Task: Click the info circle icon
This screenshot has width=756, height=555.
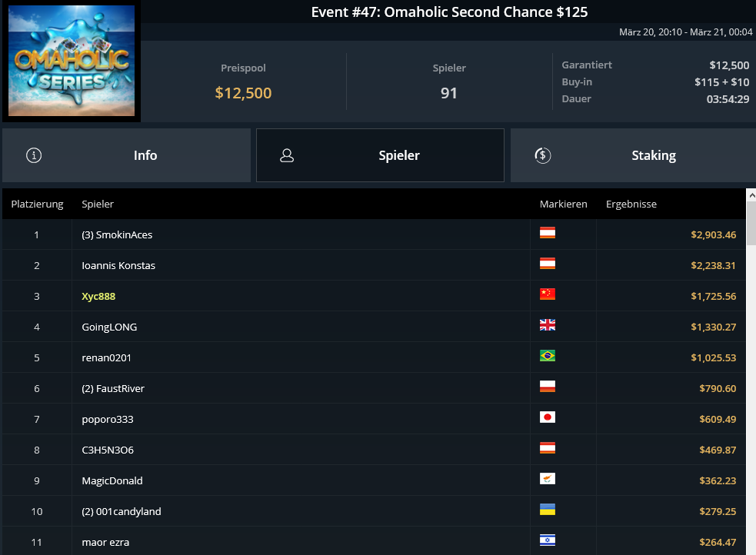Action: coord(34,155)
